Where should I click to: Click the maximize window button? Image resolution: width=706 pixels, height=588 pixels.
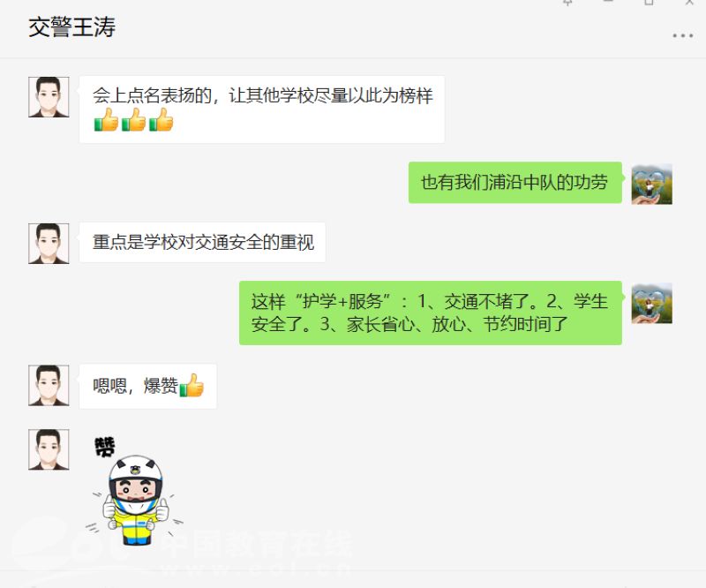(649, 3)
